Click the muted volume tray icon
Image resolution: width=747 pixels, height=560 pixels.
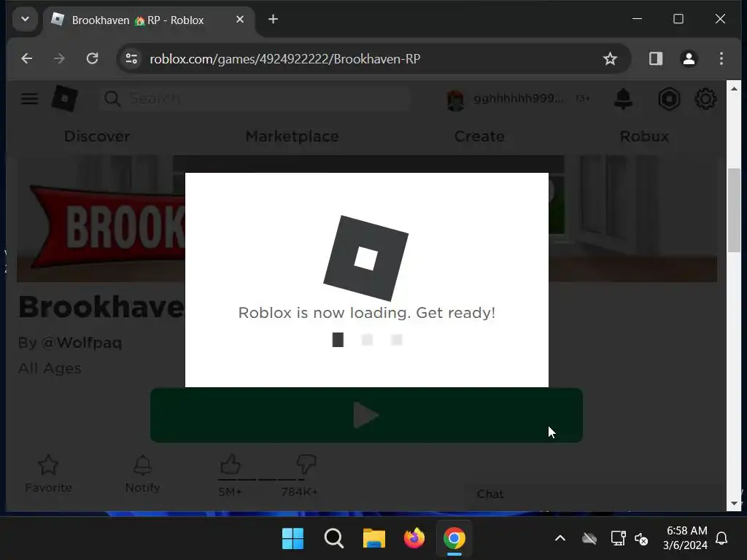point(641,539)
